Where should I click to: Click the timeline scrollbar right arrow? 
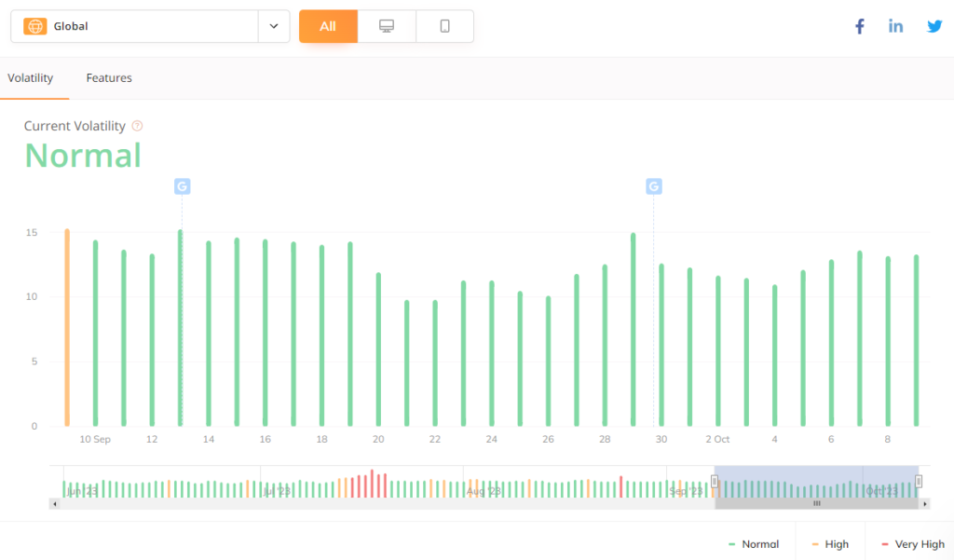924,504
